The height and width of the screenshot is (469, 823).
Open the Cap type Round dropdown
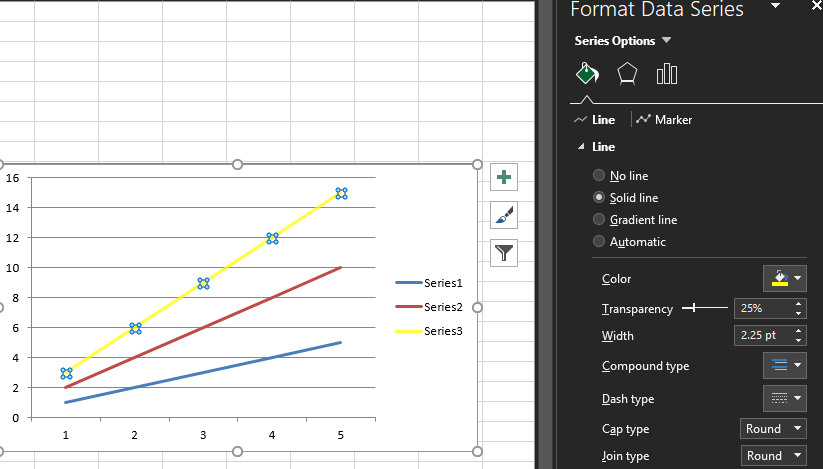coord(773,429)
